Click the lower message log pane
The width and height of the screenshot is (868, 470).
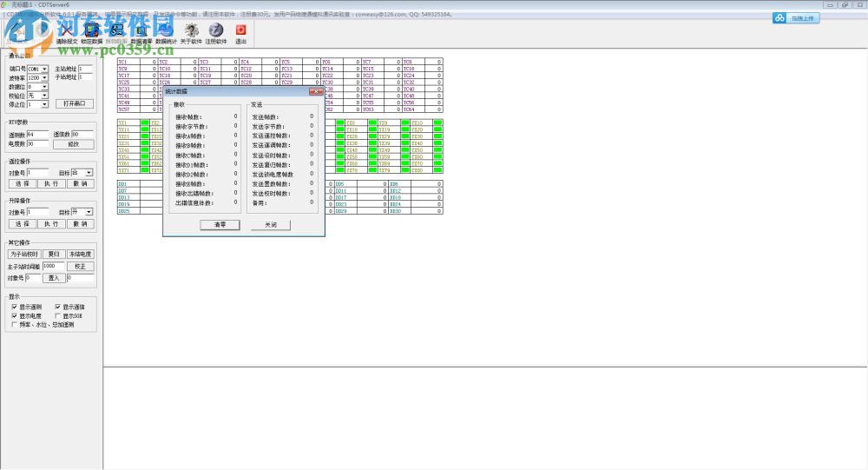[x=485, y=419]
